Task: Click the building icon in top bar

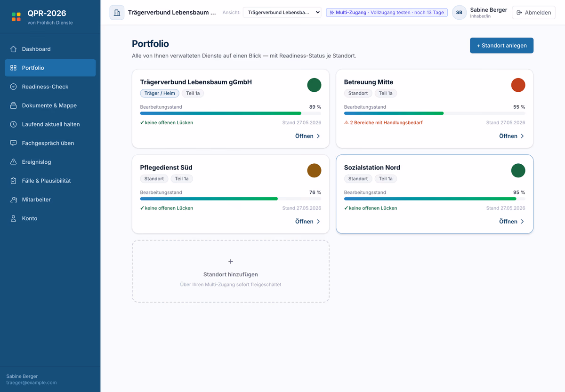Action: click(x=117, y=12)
